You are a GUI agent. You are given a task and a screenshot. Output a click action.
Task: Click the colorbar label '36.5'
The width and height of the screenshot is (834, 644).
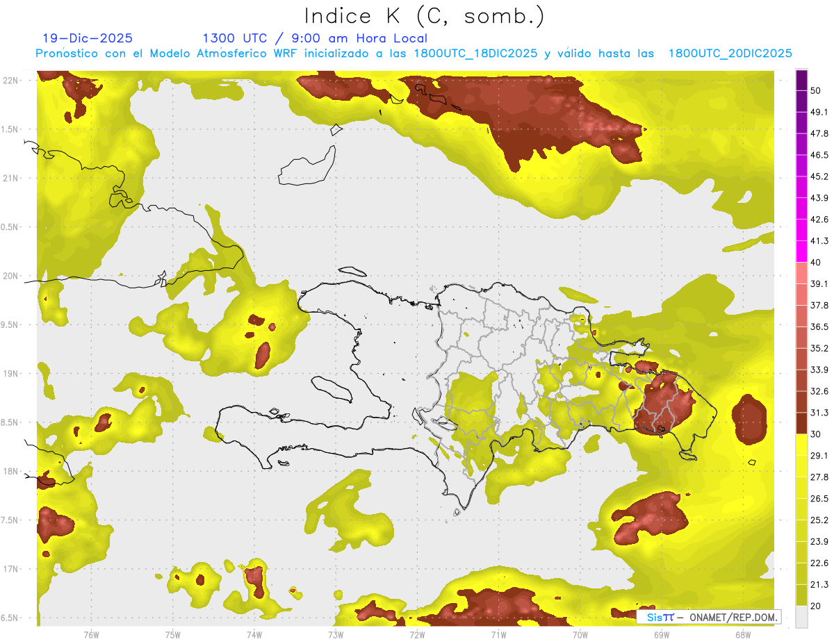[819, 327]
